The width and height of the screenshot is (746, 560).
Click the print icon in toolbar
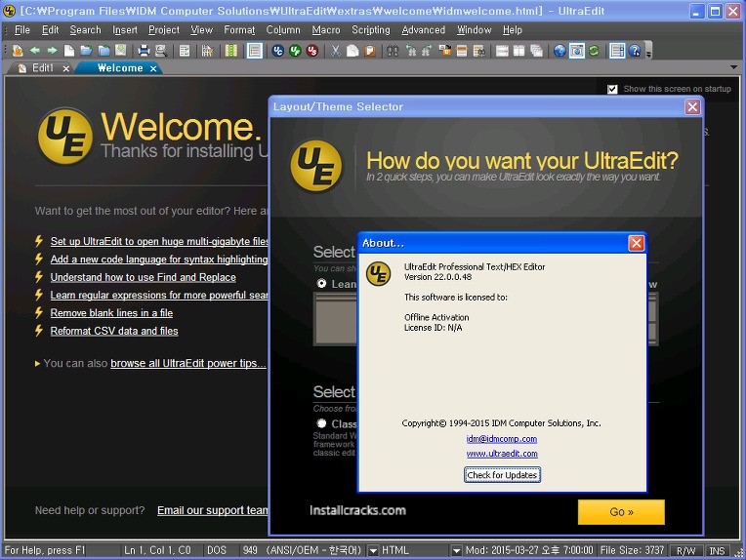[x=144, y=51]
